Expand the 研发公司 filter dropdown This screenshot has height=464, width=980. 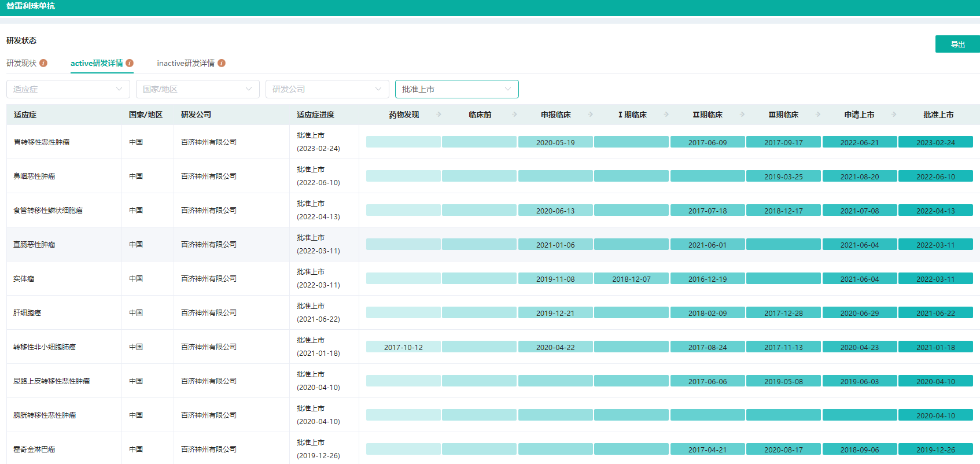tap(327, 89)
